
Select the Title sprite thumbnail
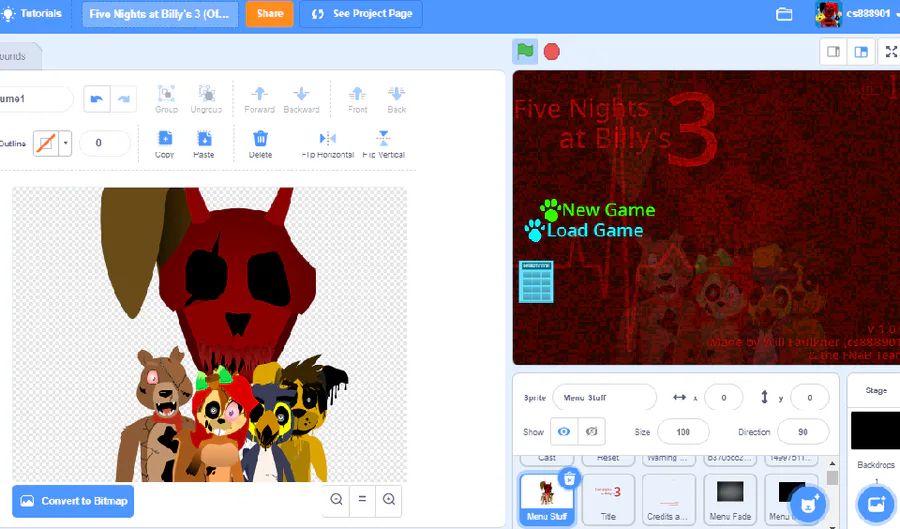(608, 499)
